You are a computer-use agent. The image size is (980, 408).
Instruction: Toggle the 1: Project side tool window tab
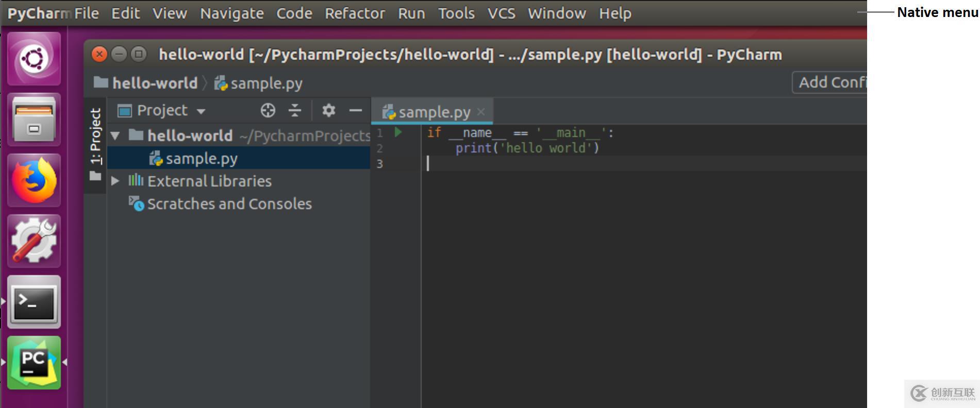95,144
